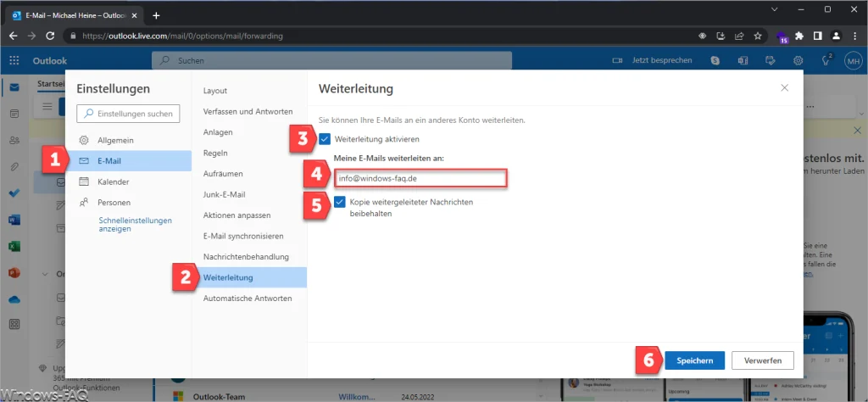Screen dimensions: 868x402
Task: Open OneDrive cloud icon in app rail
Action: coord(14,299)
